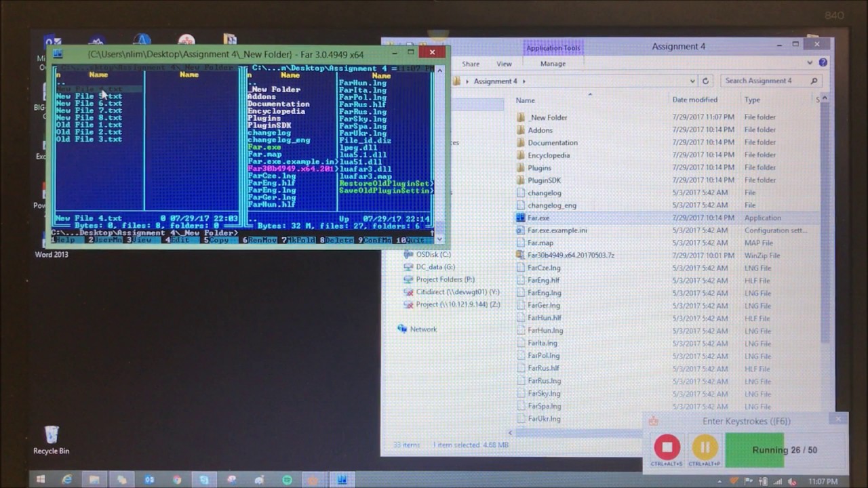Open Word 2013 desktop shortcut

(x=52, y=255)
